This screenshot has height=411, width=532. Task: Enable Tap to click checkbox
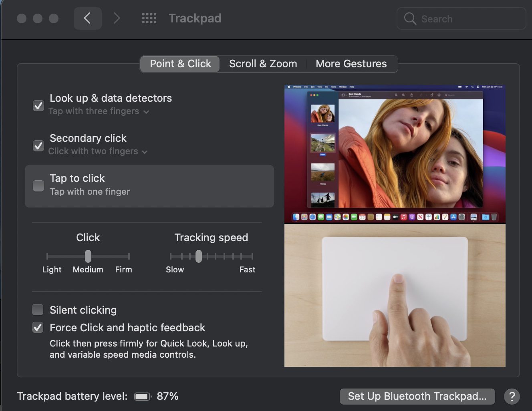[x=38, y=186]
